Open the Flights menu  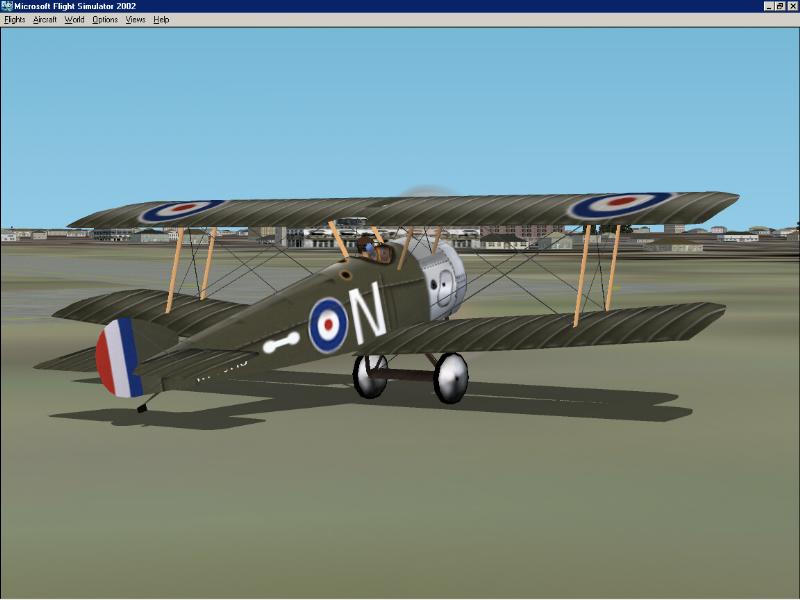15,20
